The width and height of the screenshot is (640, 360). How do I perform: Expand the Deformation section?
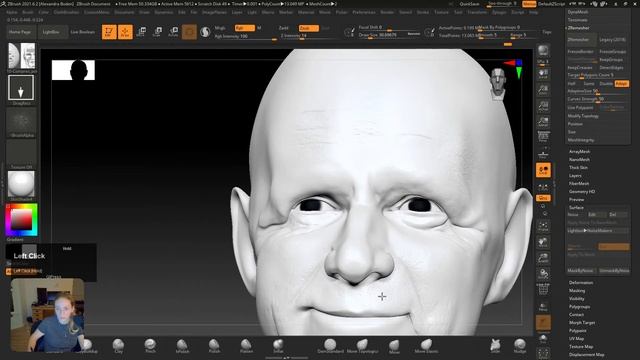581,283
